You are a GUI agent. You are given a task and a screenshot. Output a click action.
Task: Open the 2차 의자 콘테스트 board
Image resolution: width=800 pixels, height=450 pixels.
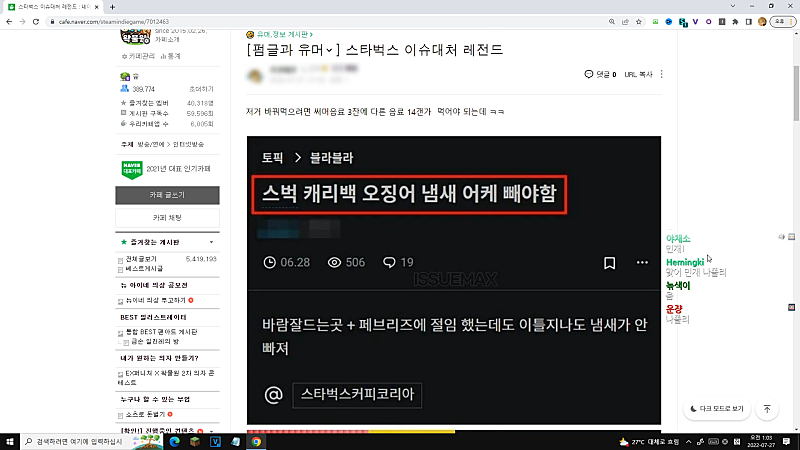(x=166, y=378)
